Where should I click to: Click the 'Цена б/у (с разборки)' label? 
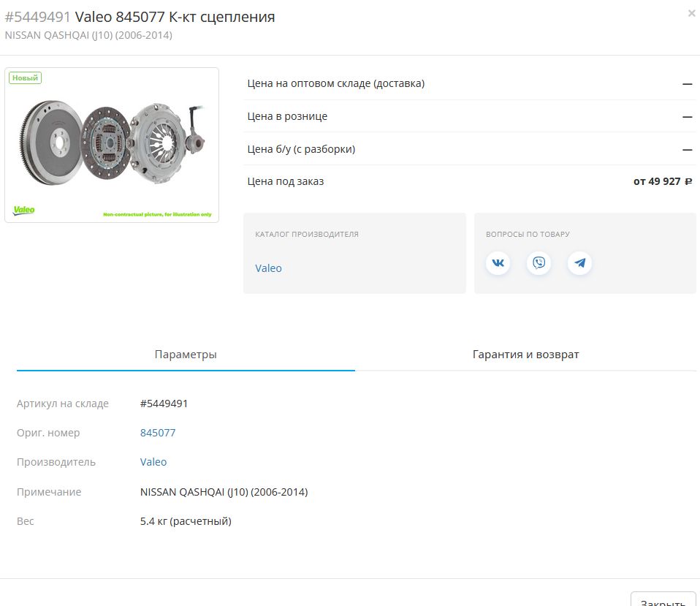tap(301, 149)
